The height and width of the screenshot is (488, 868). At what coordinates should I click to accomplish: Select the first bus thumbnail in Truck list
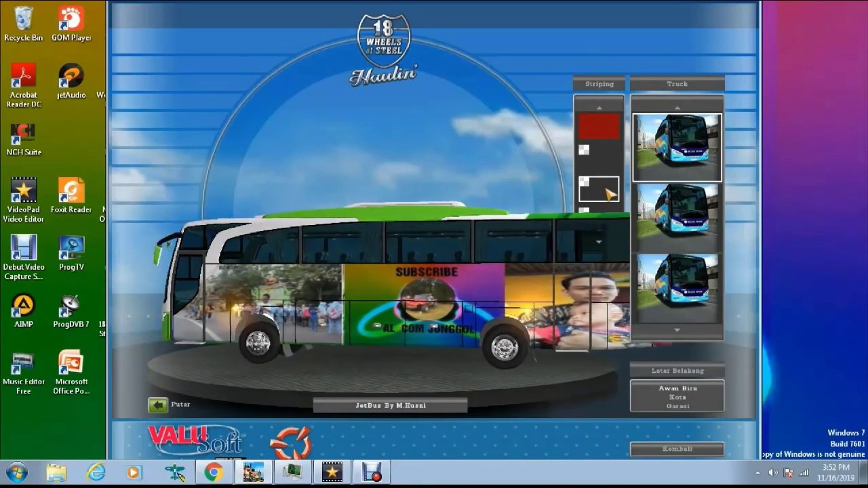(x=677, y=148)
